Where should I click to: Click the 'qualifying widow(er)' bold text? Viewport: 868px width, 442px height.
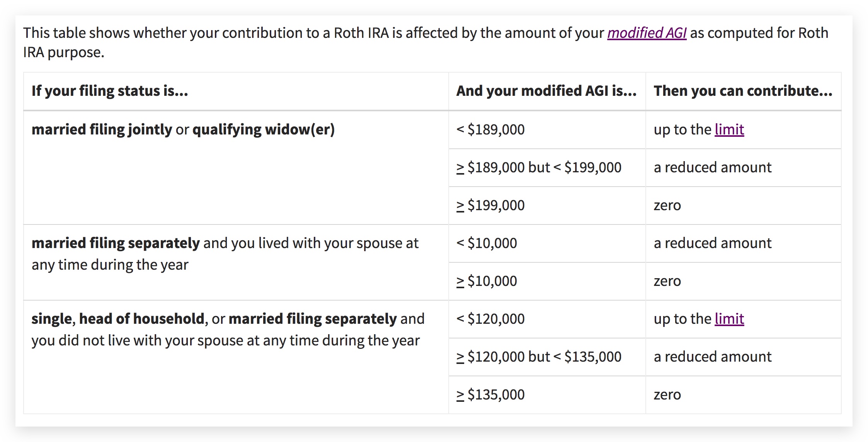click(263, 129)
